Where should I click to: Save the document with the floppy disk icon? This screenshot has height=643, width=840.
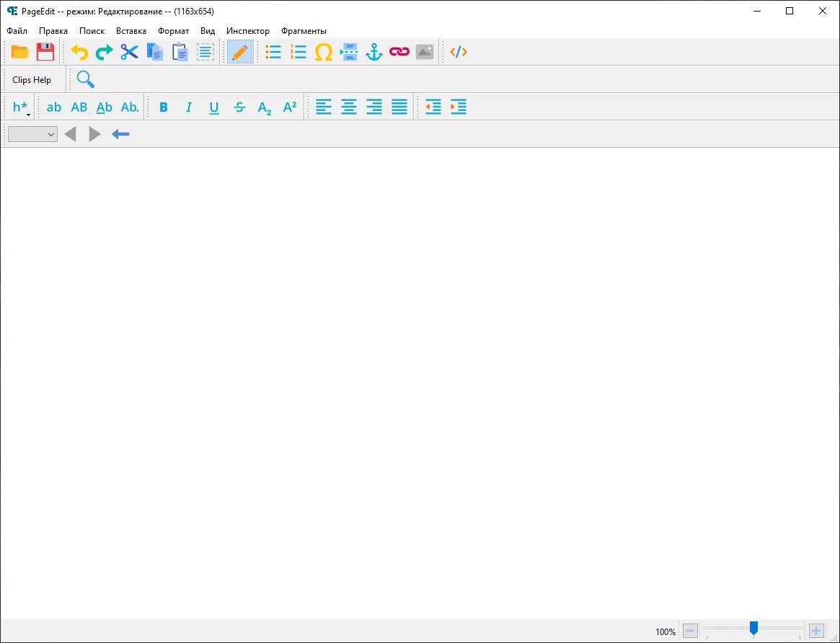(x=45, y=52)
